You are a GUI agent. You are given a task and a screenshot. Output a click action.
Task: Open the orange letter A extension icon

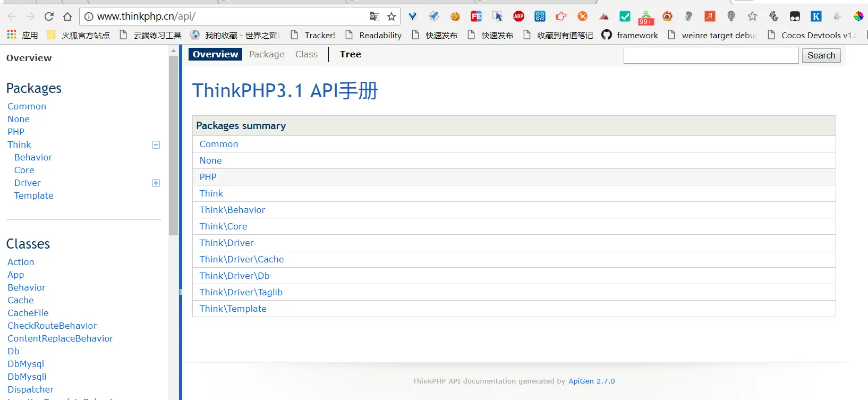[710, 16]
